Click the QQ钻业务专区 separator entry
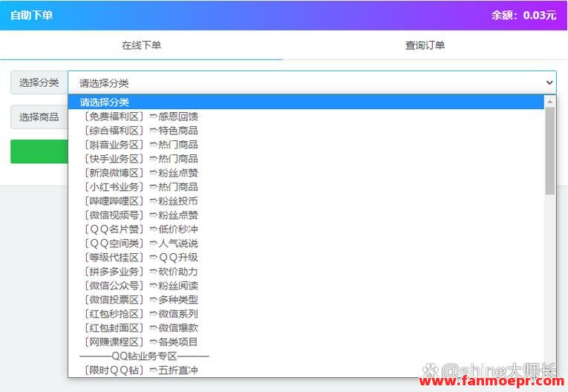Viewport: 568px width, 392px height. pos(306,356)
